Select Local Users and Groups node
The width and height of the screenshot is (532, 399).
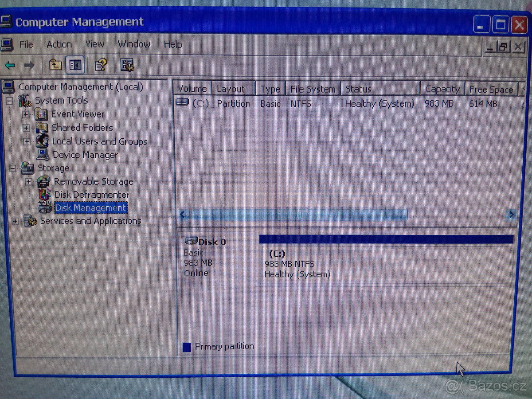point(99,141)
